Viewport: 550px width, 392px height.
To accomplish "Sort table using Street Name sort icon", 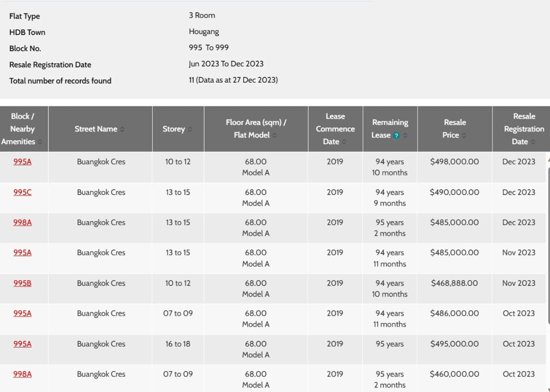I will [x=122, y=129].
